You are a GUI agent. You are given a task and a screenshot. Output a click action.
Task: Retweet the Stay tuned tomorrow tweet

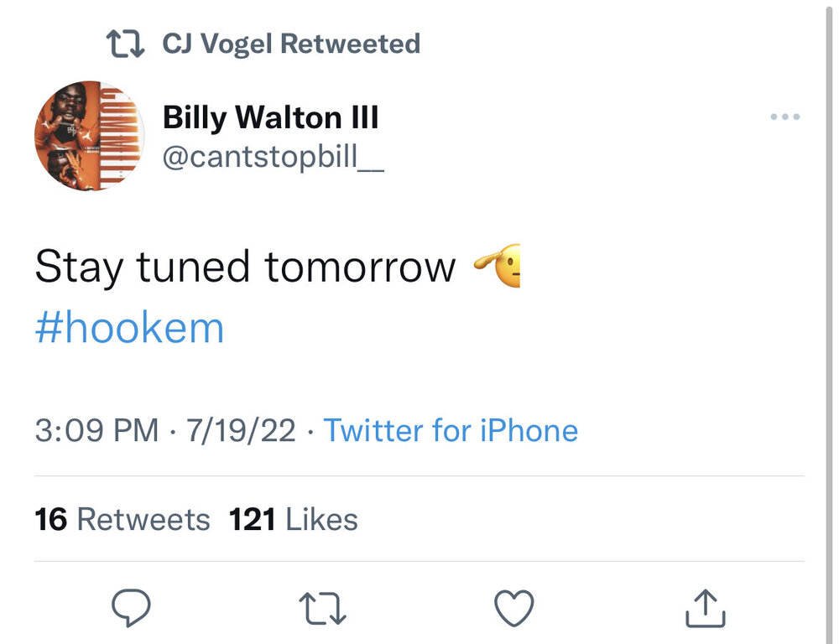pos(322,608)
